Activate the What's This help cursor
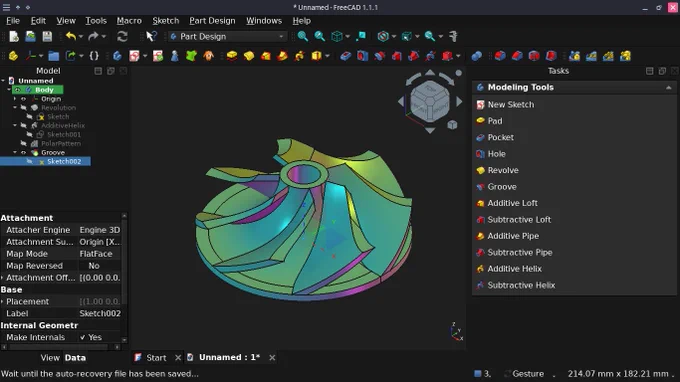The image size is (680, 382). coord(151,36)
